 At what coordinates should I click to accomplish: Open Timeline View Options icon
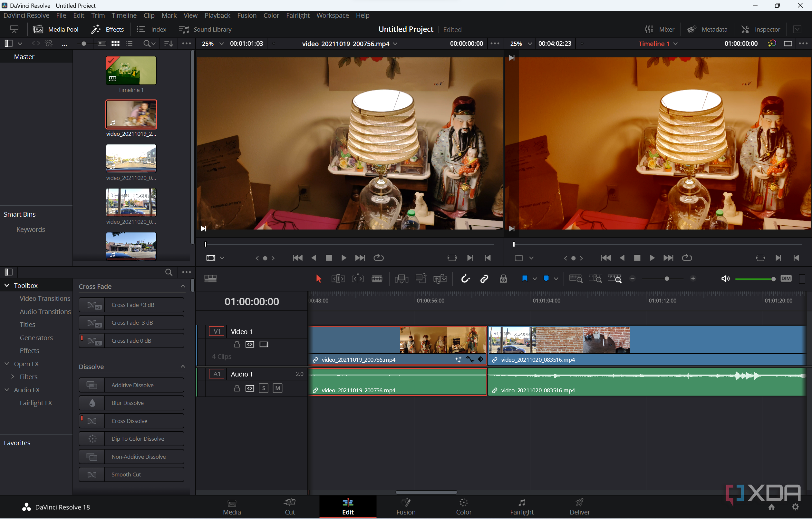210,279
